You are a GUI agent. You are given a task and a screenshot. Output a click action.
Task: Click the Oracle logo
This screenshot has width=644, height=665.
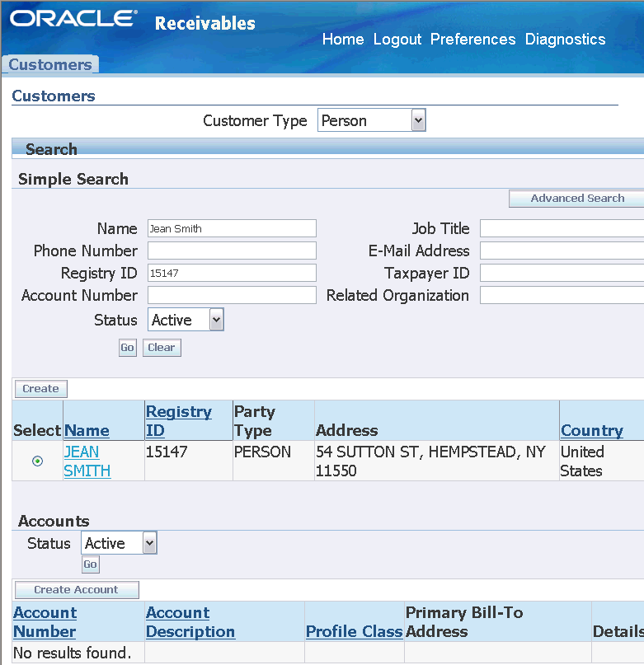coord(73,19)
